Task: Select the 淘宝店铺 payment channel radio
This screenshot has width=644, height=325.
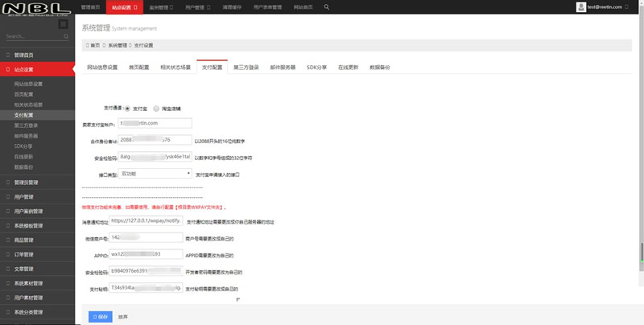Action: (156, 109)
